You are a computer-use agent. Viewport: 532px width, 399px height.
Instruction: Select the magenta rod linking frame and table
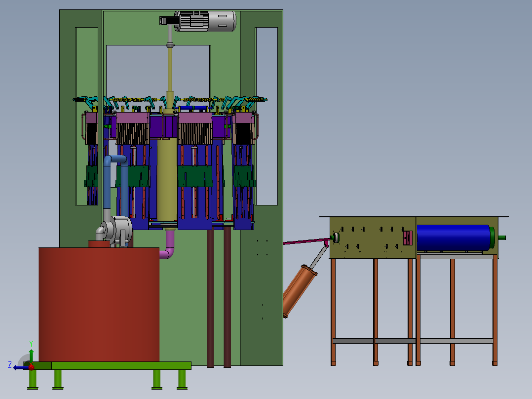(x=305, y=241)
